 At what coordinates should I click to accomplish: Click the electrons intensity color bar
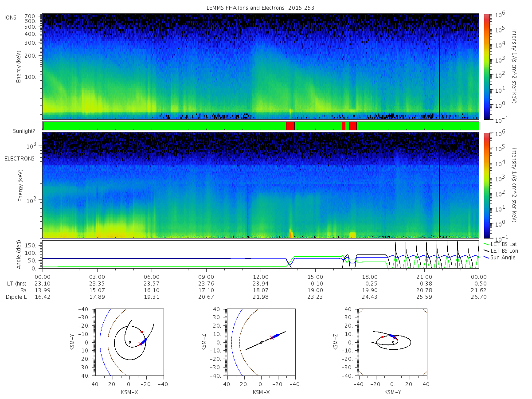pyautogui.click(x=487, y=185)
